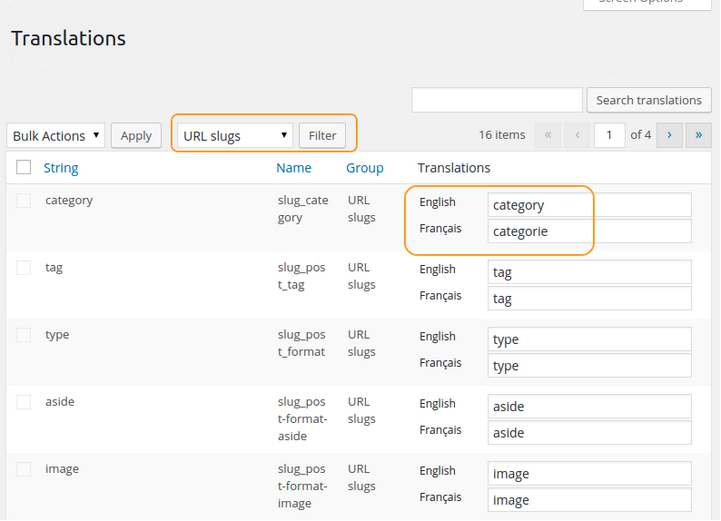Edit the English translation field for tag
The image size is (721, 521).
(x=589, y=272)
